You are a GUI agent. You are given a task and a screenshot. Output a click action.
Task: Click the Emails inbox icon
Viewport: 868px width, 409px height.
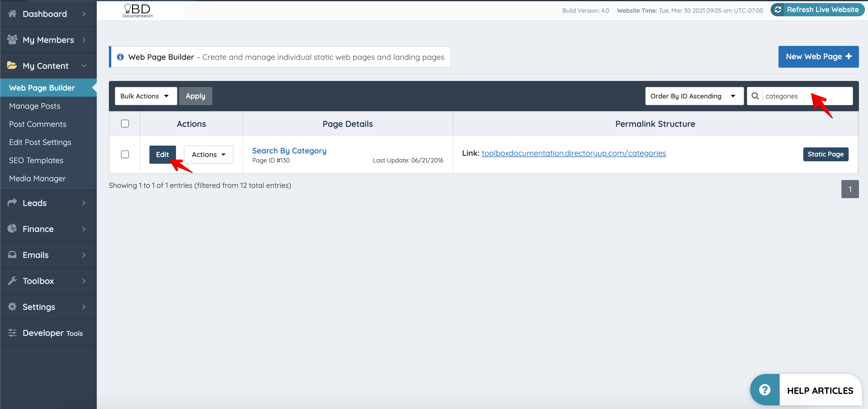(12, 254)
